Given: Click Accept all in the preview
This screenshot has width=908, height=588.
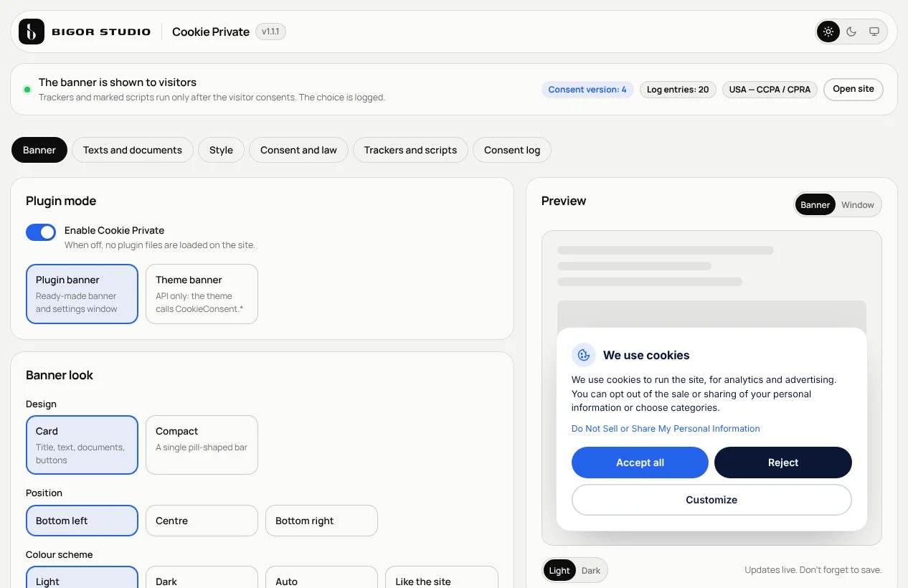Looking at the screenshot, I should (640, 463).
